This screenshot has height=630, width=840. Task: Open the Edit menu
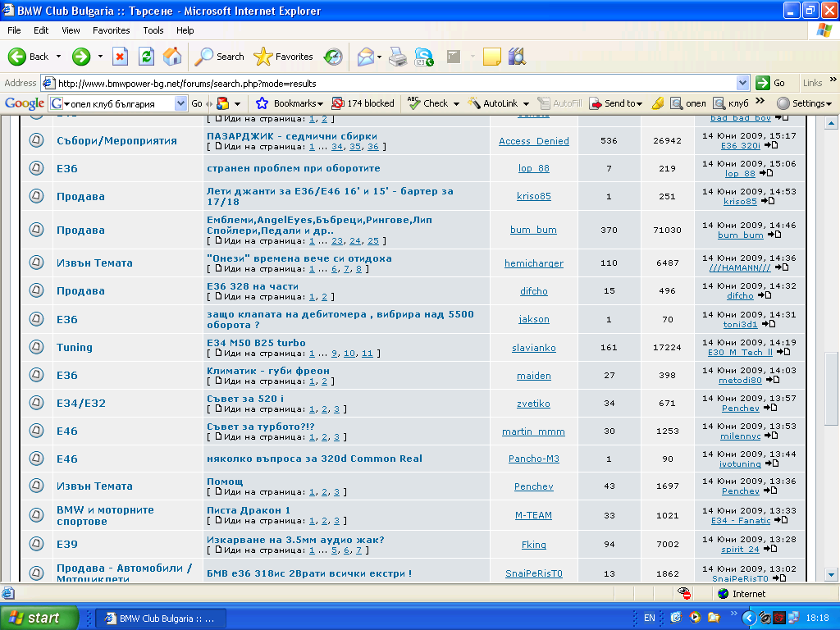point(41,30)
